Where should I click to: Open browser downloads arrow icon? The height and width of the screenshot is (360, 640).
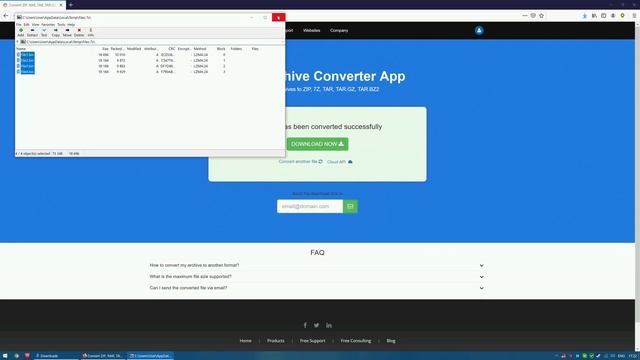point(584,16)
